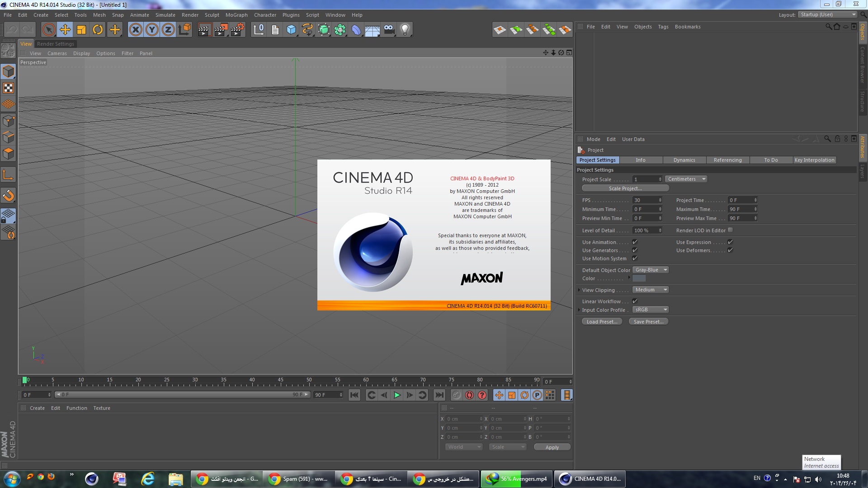Click the Project Settings tab
This screenshot has height=488, width=868.
click(x=597, y=160)
